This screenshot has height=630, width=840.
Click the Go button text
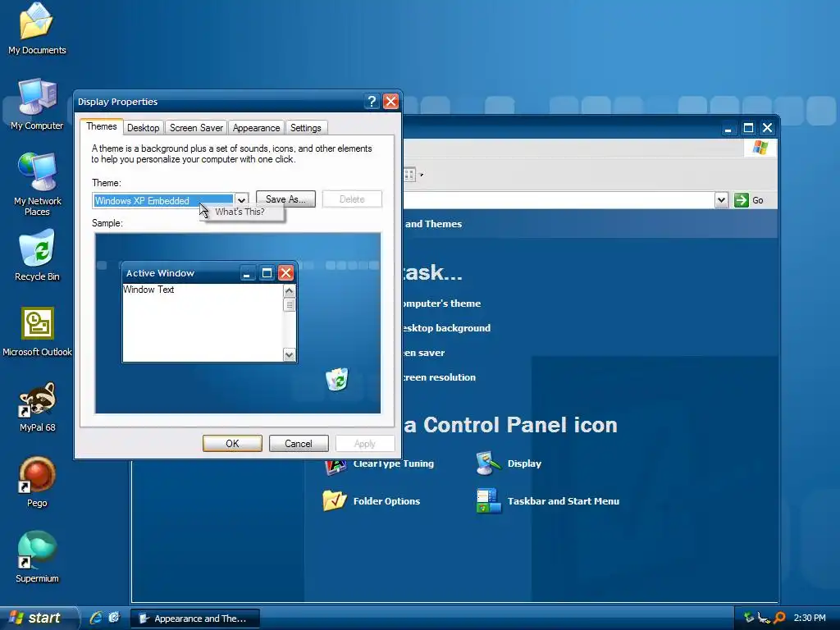(757, 200)
